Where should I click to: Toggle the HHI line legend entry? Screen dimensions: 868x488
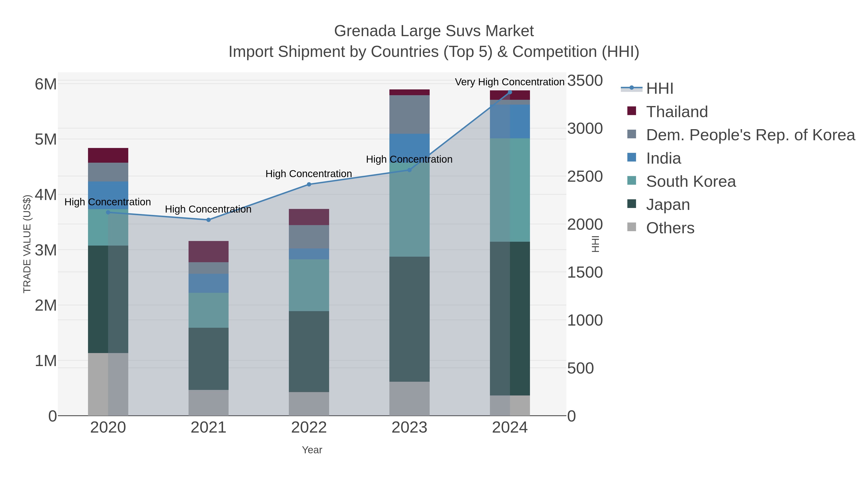click(647, 88)
